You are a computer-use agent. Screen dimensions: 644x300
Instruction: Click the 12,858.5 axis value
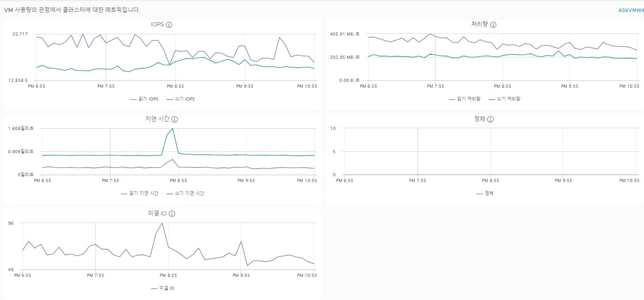pos(19,81)
